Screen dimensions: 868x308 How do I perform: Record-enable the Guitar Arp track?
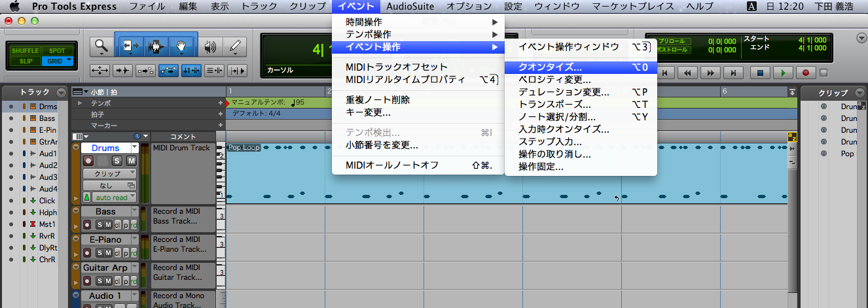pyautogui.click(x=88, y=281)
